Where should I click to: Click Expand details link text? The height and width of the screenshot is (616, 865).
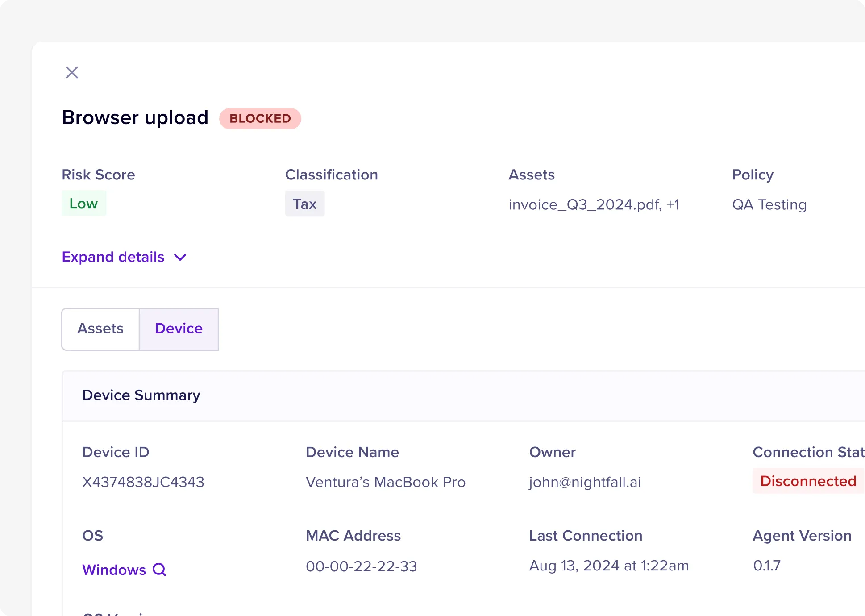click(x=113, y=257)
